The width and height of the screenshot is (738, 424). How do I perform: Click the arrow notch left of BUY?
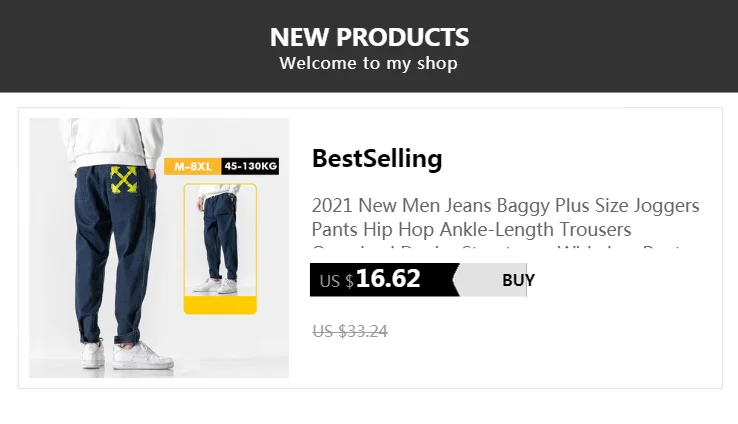[x=458, y=280]
